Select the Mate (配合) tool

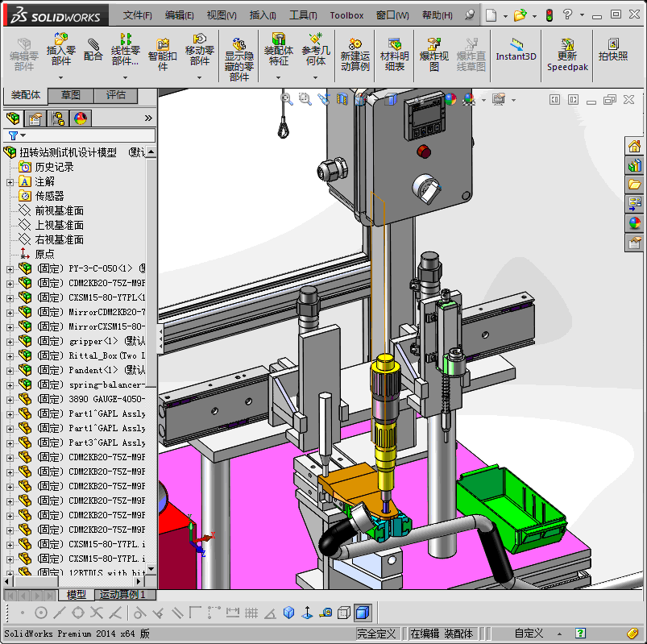pyautogui.click(x=93, y=49)
